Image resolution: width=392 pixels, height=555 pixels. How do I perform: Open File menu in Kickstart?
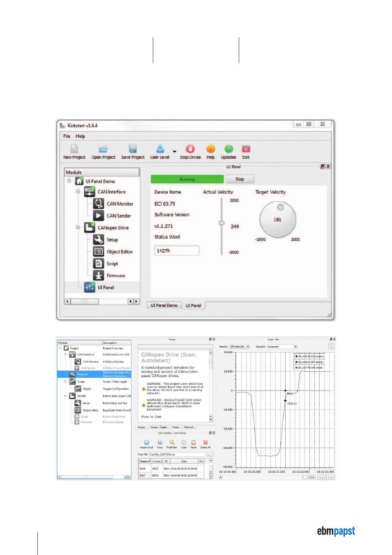67,136
